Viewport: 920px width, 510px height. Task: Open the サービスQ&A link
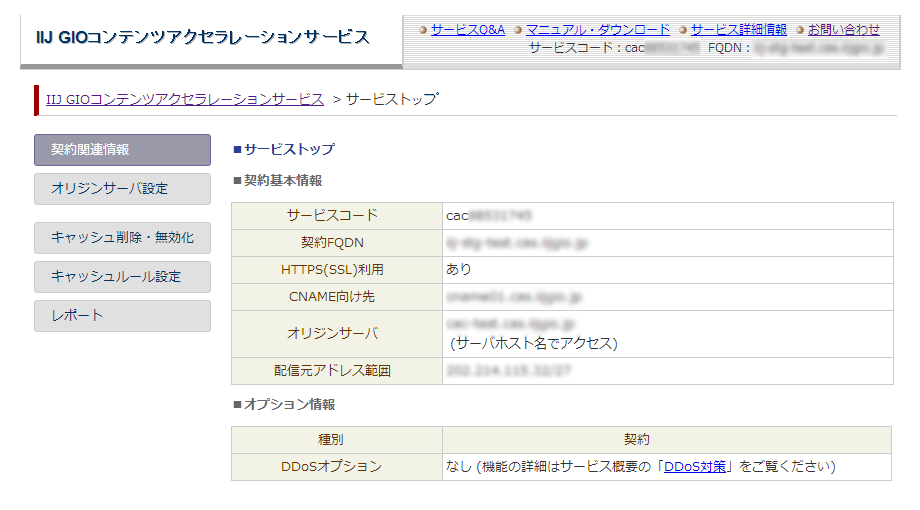click(467, 29)
